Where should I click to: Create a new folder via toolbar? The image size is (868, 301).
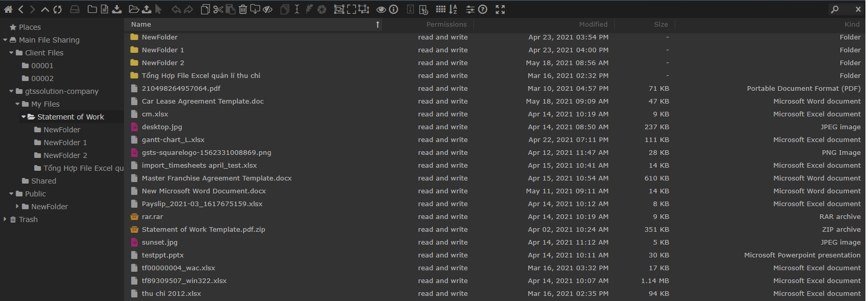click(92, 9)
